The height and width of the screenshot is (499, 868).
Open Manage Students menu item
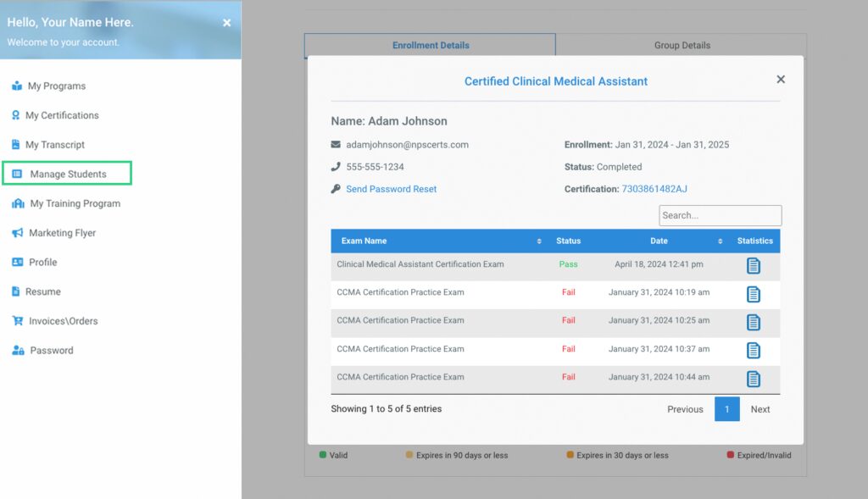[67, 174]
